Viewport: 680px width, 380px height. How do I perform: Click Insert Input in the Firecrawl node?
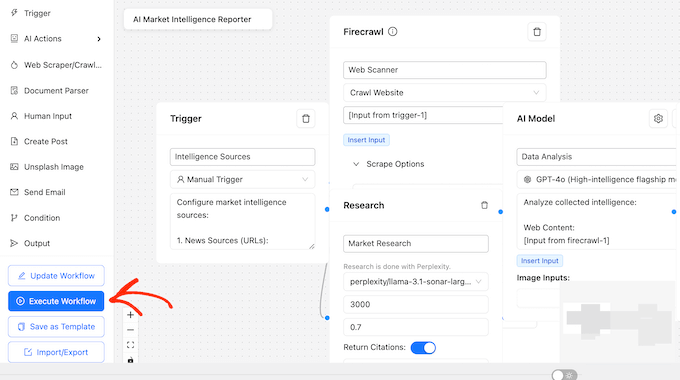[366, 140]
